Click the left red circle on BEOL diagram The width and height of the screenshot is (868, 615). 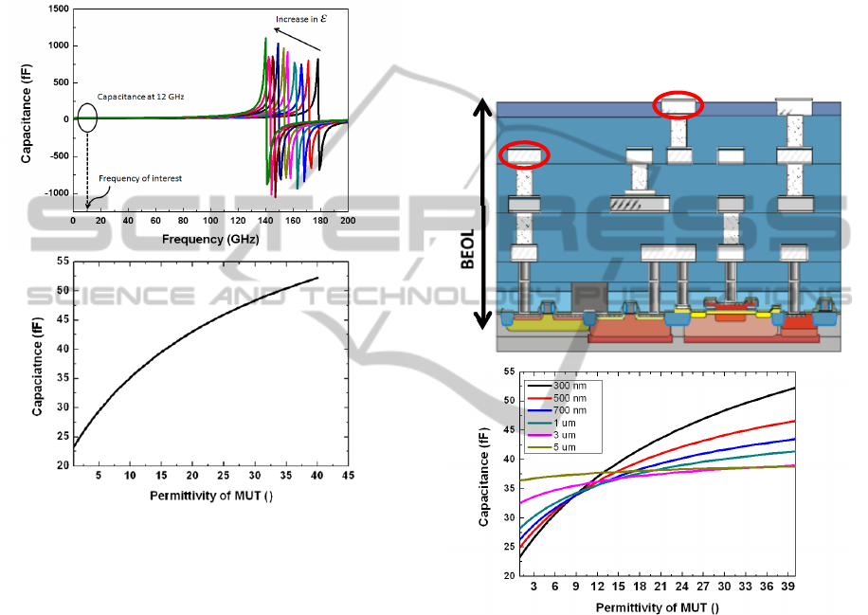coord(524,154)
